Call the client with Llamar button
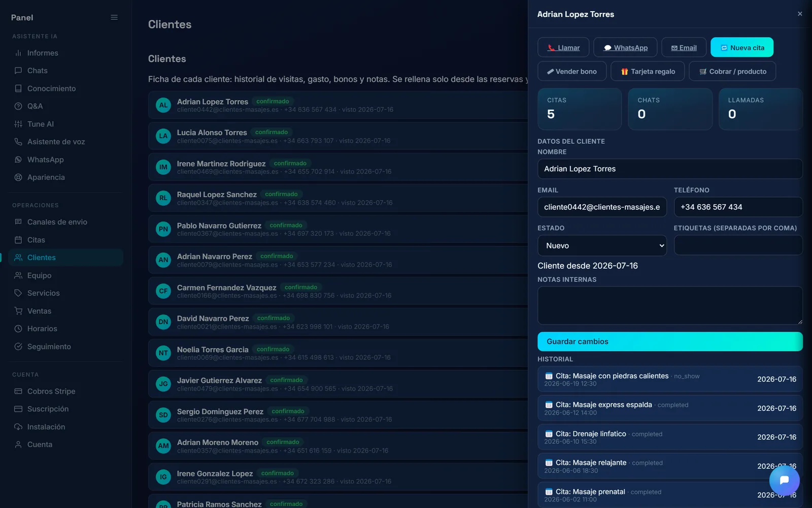 pyautogui.click(x=563, y=47)
